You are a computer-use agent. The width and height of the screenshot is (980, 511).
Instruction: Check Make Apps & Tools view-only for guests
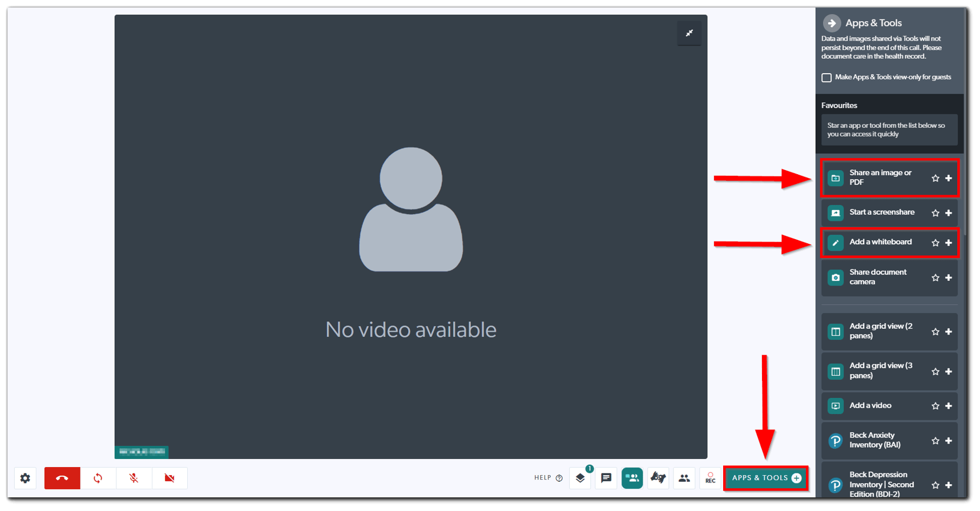pos(826,78)
